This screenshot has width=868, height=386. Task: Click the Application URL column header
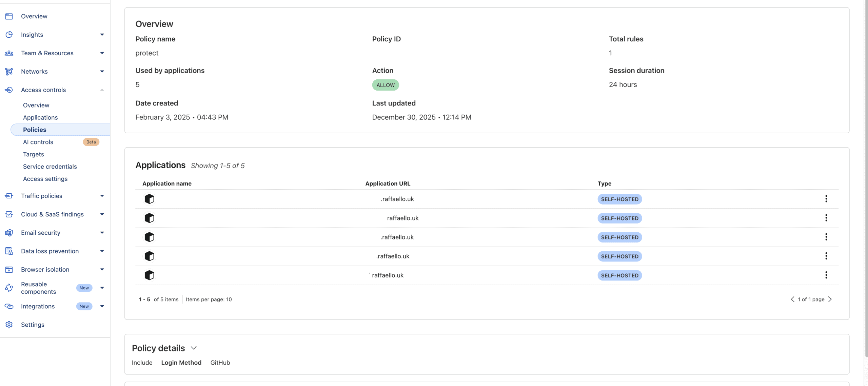[x=388, y=184]
